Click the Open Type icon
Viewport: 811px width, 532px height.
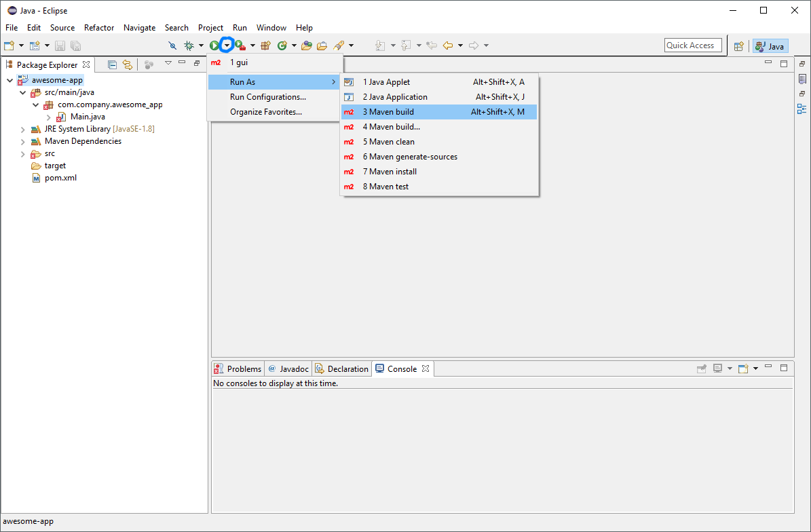(307, 45)
